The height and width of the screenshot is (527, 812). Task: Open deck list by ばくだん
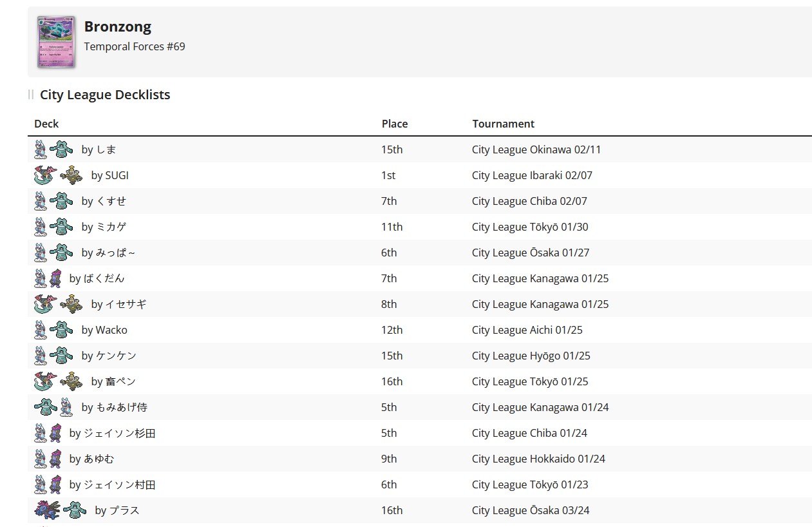click(97, 278)
